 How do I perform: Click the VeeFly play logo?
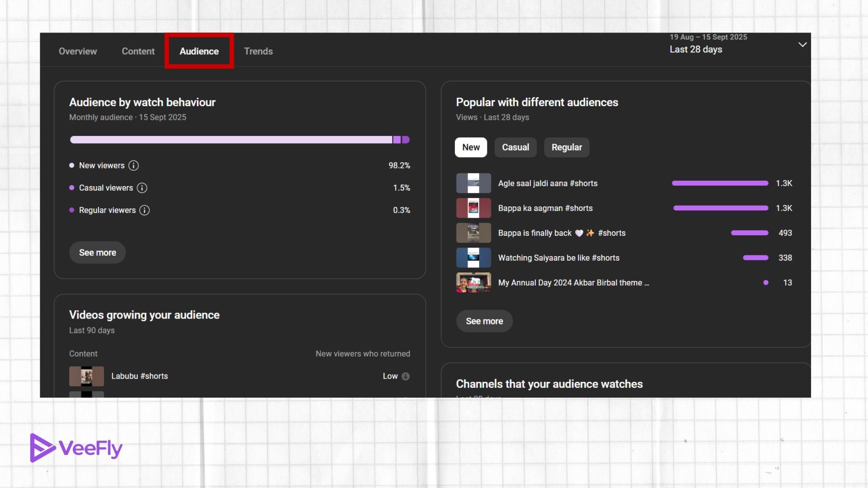point(42,448)
